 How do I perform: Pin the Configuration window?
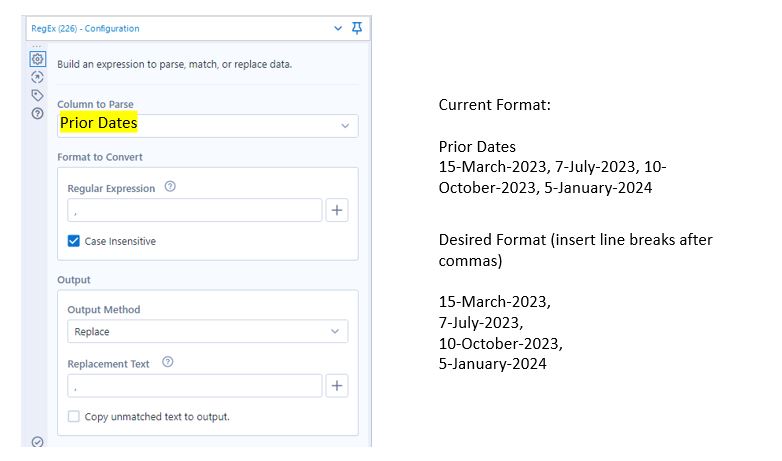coord(357,28)
